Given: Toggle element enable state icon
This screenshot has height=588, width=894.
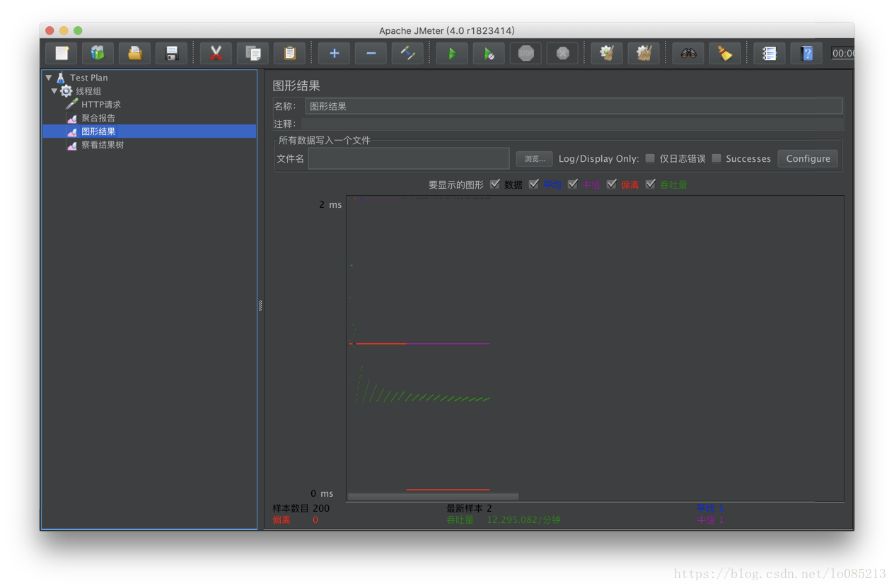Looking at the screenshot, I should coord(407,53).
